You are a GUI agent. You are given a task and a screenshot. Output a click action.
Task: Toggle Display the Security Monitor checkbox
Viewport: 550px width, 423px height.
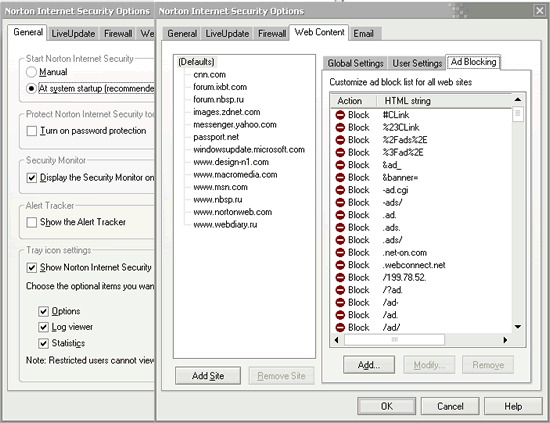[32, 178]
